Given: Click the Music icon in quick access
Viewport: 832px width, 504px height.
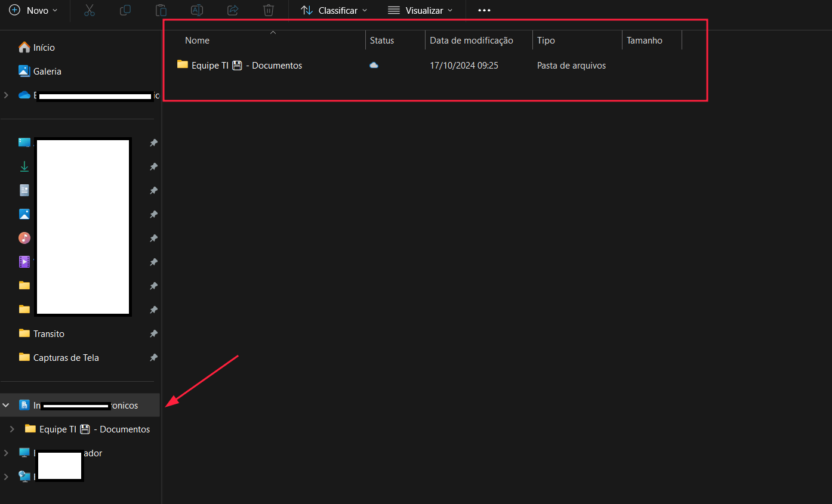Looking at the screenshot, I should (x=24, y=238).
